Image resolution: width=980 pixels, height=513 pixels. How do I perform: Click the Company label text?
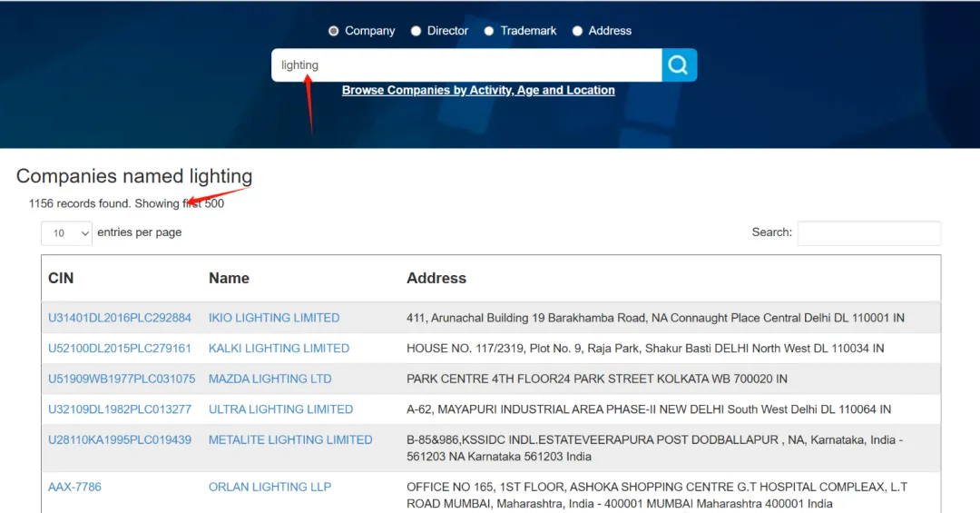coord(370,31)
